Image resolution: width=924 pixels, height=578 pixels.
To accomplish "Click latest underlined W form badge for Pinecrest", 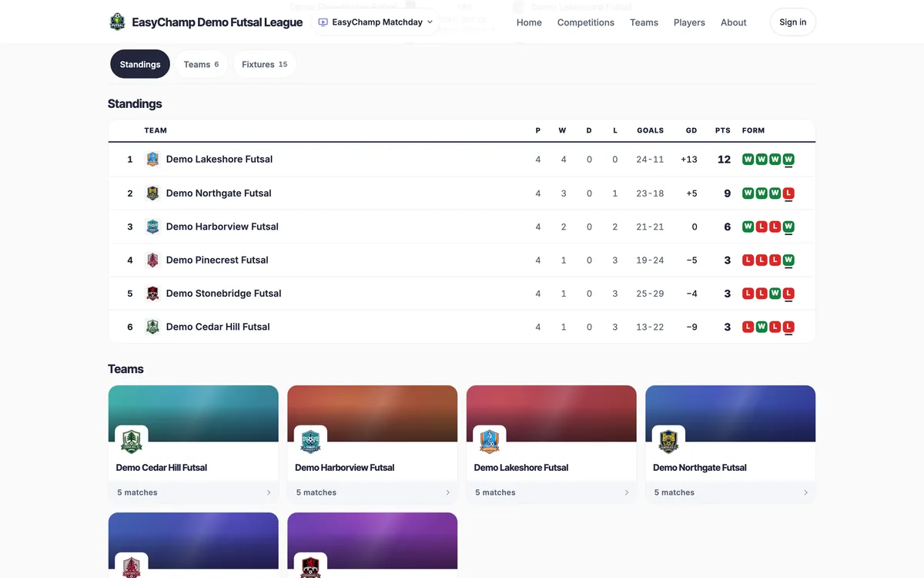I will tap(788, 260).
